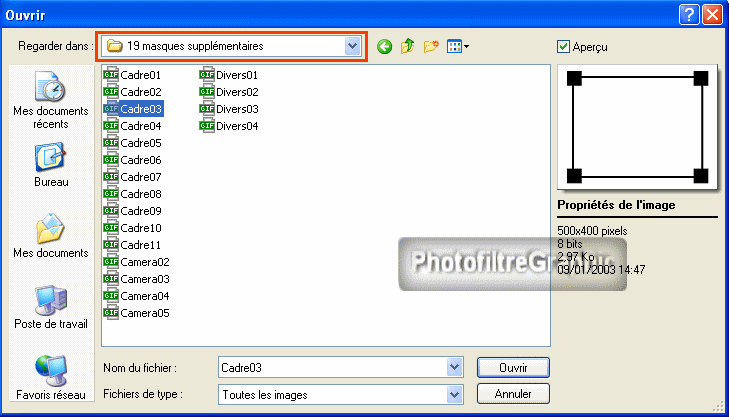Click the Annuler button

pos(512,394)
